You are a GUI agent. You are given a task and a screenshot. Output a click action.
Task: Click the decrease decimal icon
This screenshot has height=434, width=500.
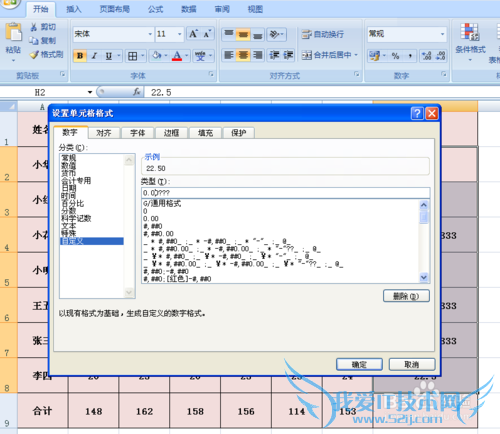point(441,56)
